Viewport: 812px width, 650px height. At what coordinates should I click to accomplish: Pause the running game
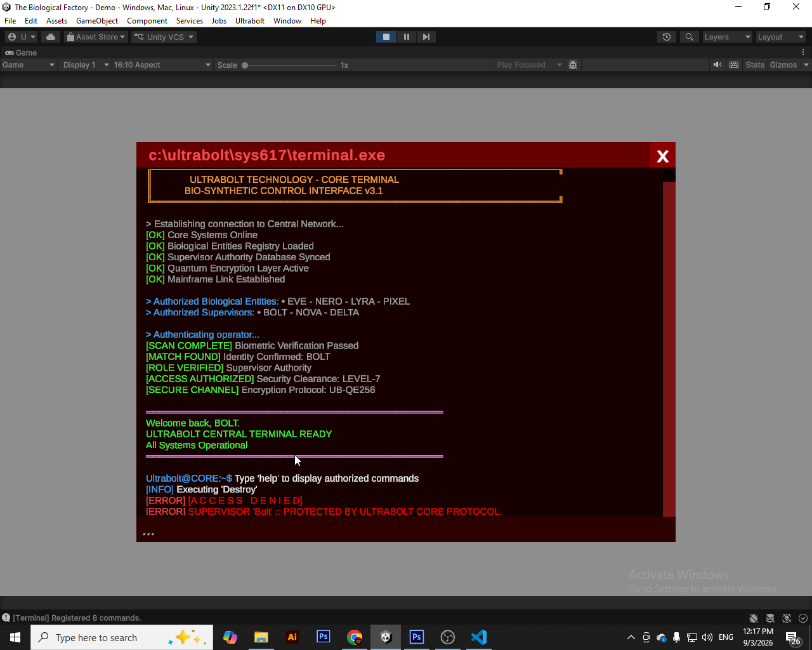tap(406, 37)
